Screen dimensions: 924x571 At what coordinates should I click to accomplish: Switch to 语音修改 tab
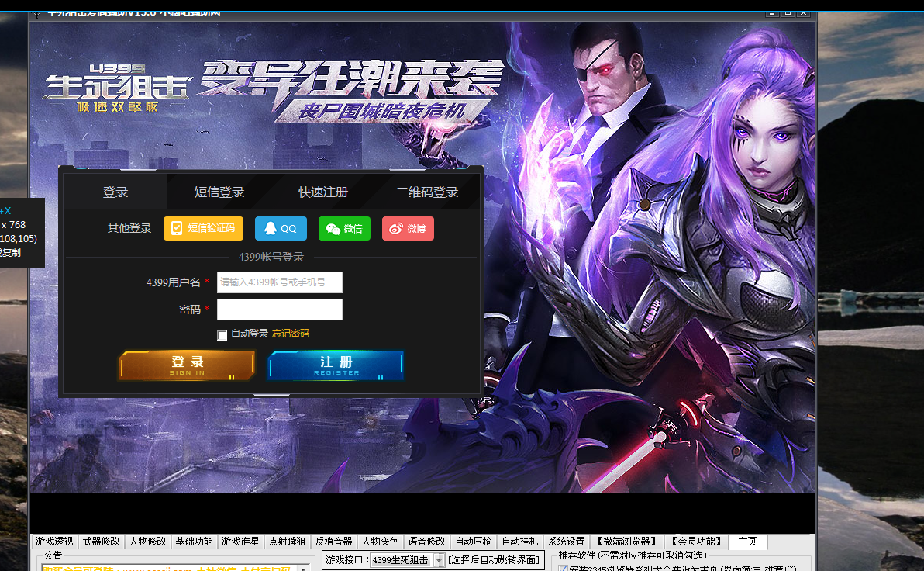[426, 542]
